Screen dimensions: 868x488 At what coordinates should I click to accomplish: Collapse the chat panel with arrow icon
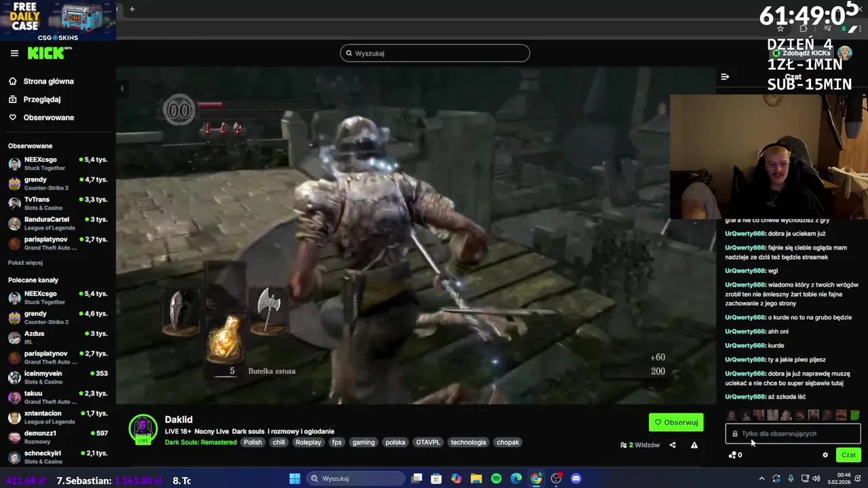[725, 77]
